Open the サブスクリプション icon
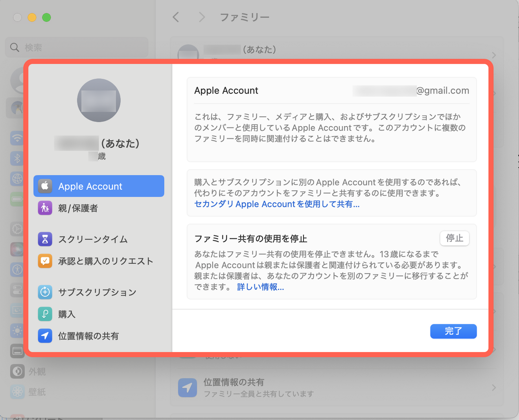Viewport: 519px width, 420px height. pyautogui.click(x=45, y=292)
